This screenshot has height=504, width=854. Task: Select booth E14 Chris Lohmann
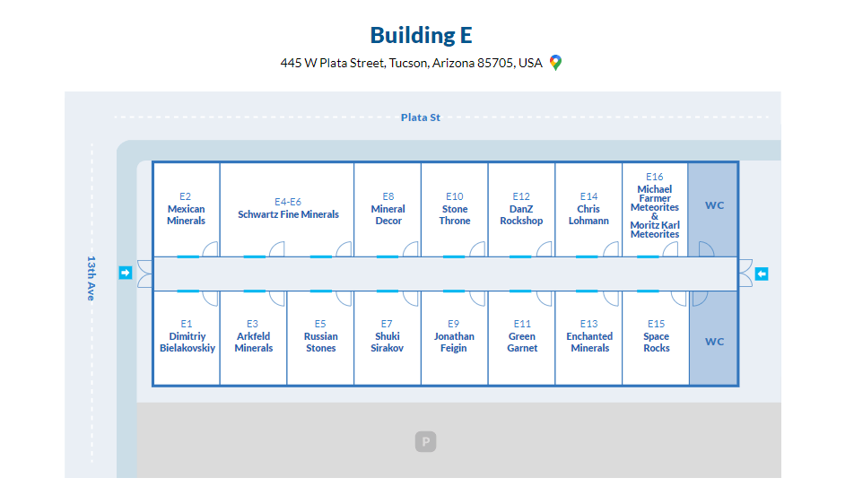pos(588,209)
